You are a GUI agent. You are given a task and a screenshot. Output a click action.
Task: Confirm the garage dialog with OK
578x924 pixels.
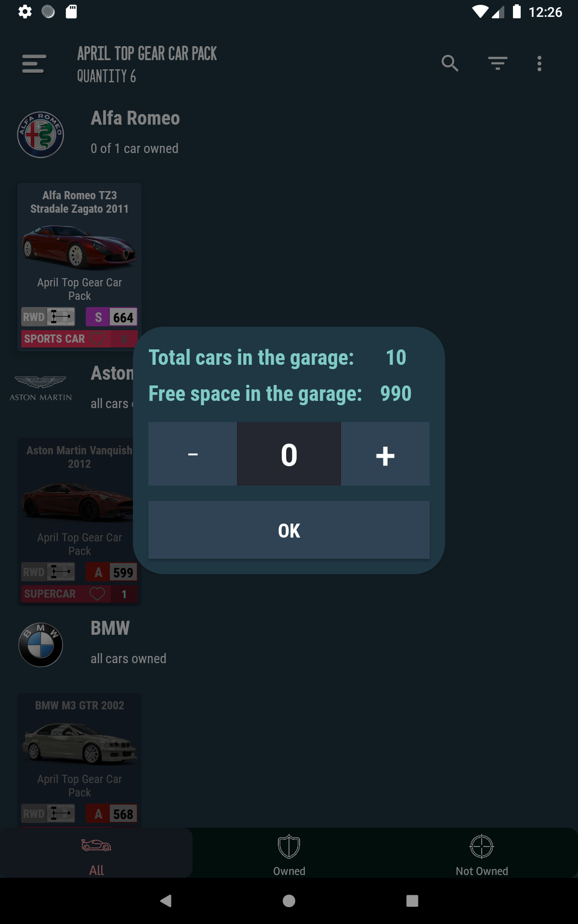[x=289, y=530]
